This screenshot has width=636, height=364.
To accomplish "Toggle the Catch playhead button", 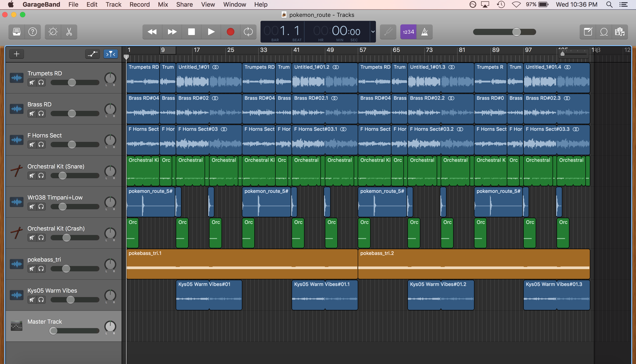I will (x=111, y=54).
